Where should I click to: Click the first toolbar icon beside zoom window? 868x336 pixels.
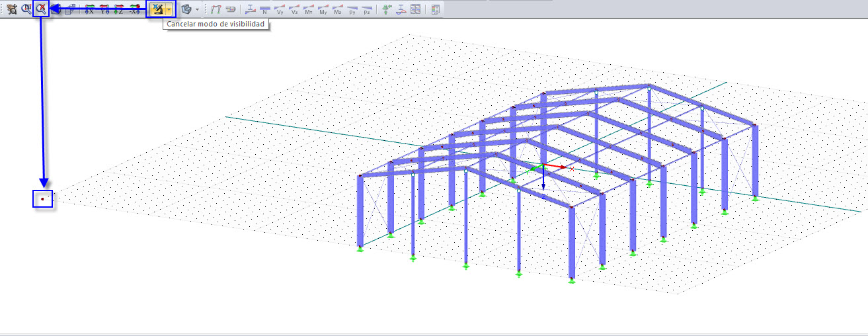tap(12, 9)
